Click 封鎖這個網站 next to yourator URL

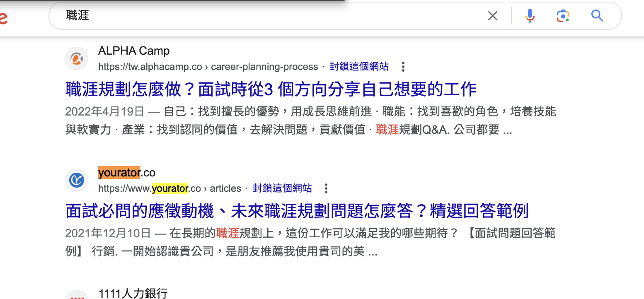tap(282, 188)
